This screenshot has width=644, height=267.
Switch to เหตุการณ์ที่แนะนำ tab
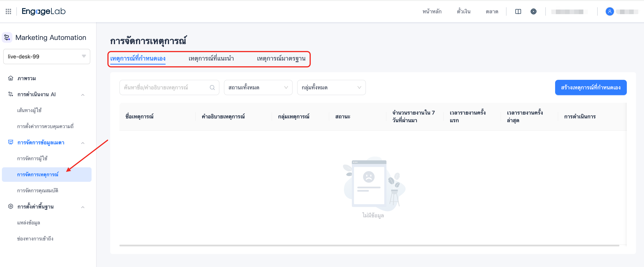pyautogui.click(x=211, y=59)
